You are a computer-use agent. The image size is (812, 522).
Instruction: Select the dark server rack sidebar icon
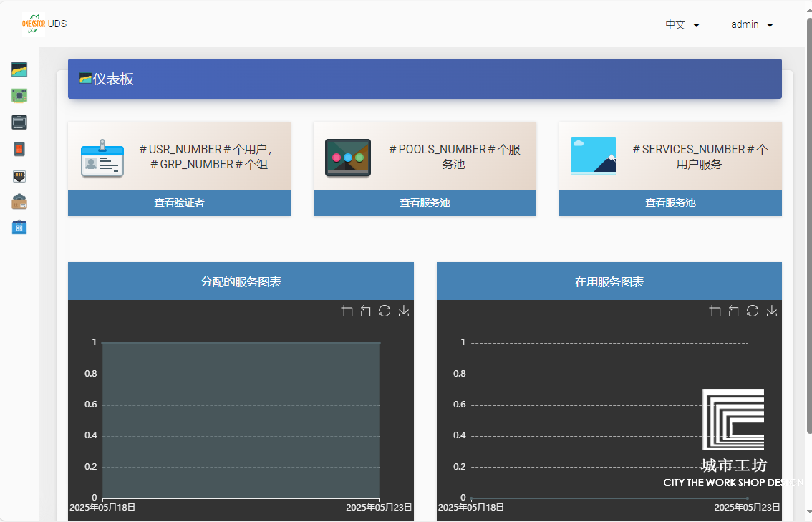pyautogui.click(x=19, y=122)
